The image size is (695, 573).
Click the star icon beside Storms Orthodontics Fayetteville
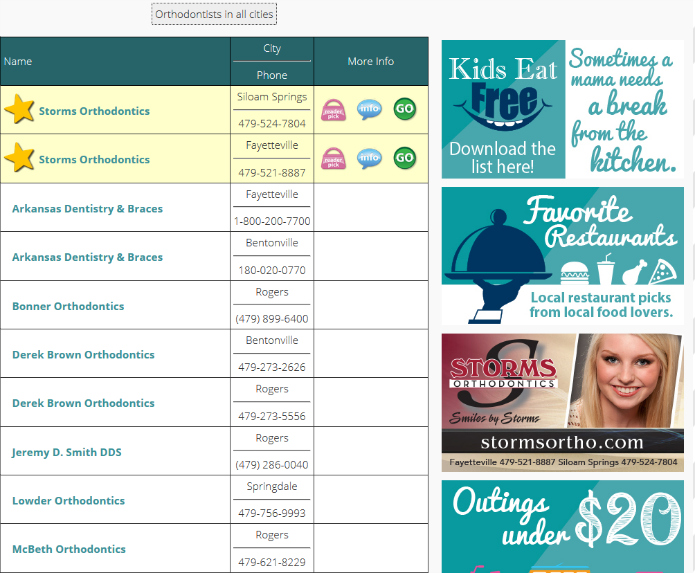click(19, 157)
